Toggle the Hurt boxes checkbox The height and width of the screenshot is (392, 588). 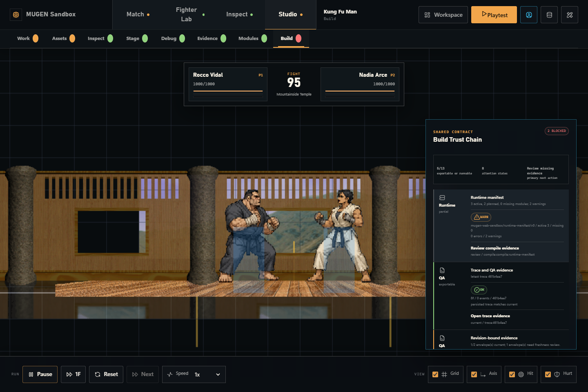coord(548,374)
